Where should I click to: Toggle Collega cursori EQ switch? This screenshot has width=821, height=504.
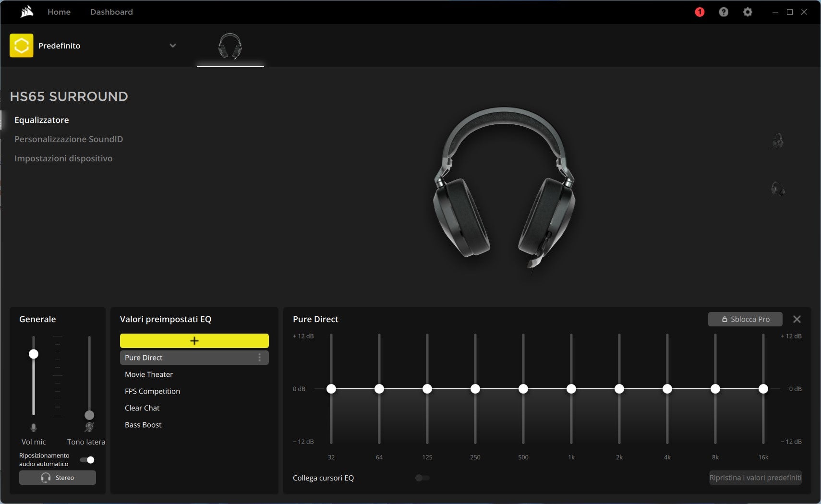point(423,478)
